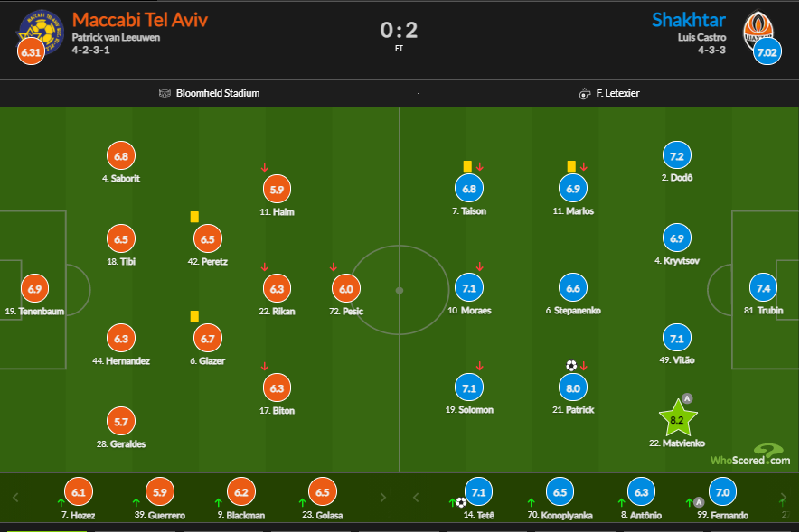Click substitute Tetê's 7.1 rating circle
This screenshot has width=800, height=532.
click(x=479, y=492)
